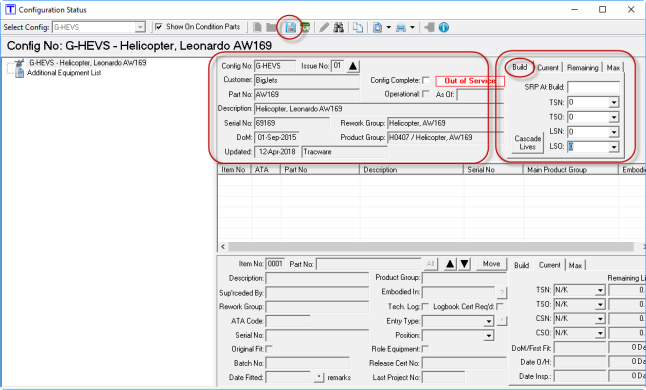Click the Batch No field

(x=308, y=363)
